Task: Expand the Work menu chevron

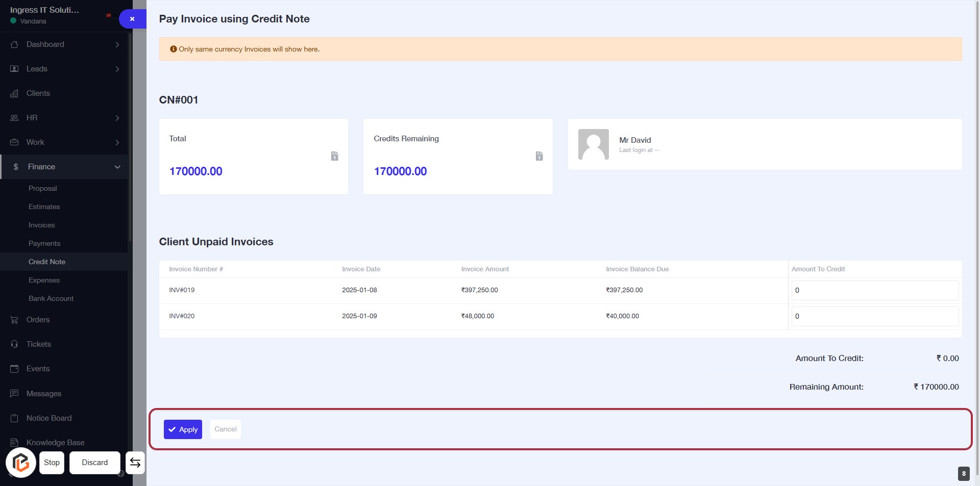Action: (x=117, y=142)
